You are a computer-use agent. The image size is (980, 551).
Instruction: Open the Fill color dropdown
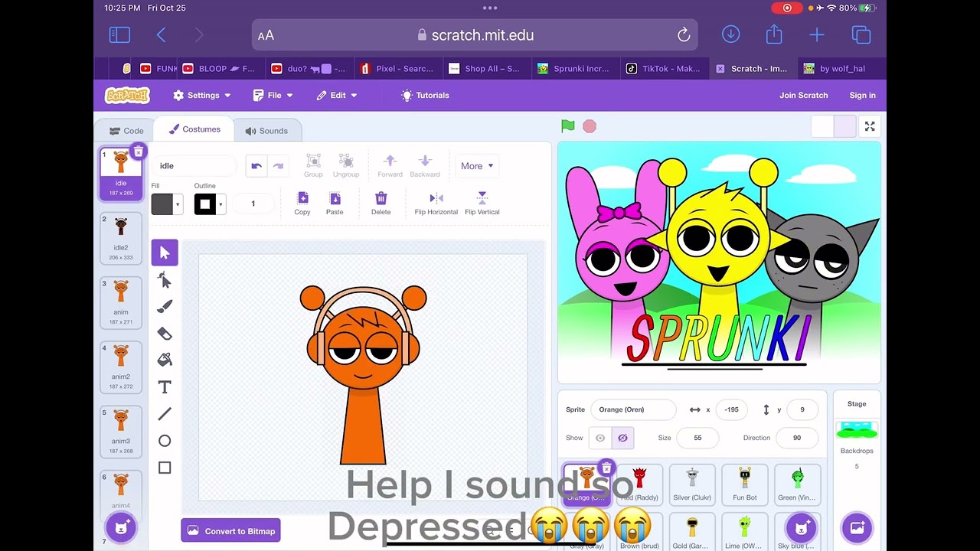(178, 204)
